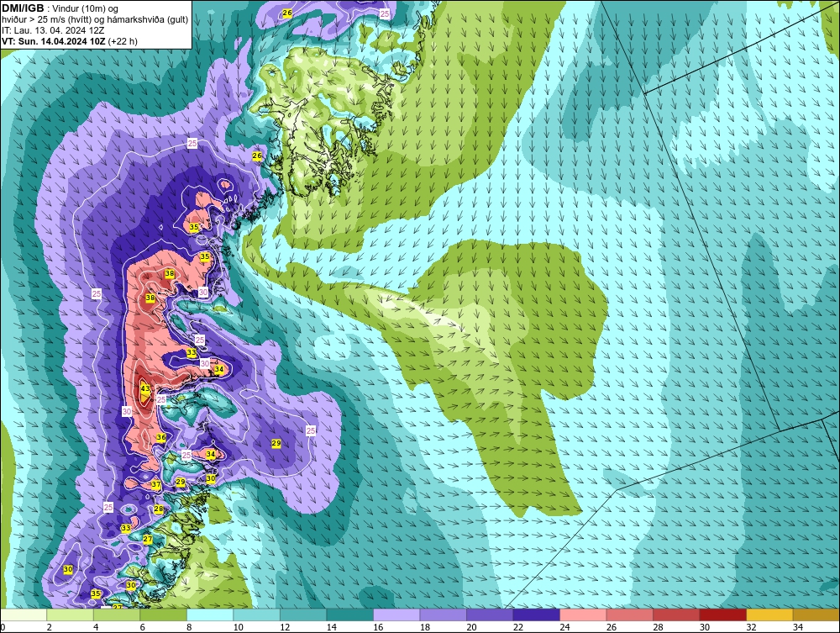840x633 pixels.
Task: Select the light green 2–4 legend swatch
Action: pyautogui.click(x=71, y=615)
